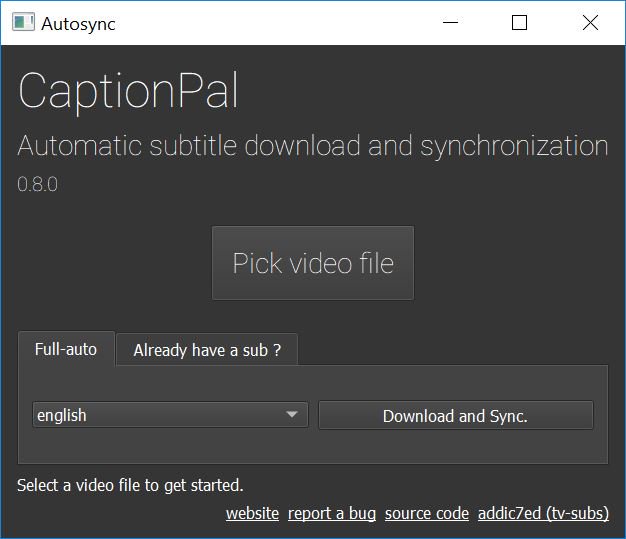Follow the report a bug link
The width and height of the screenshot is (626, 539).
[x=332, y=513]
